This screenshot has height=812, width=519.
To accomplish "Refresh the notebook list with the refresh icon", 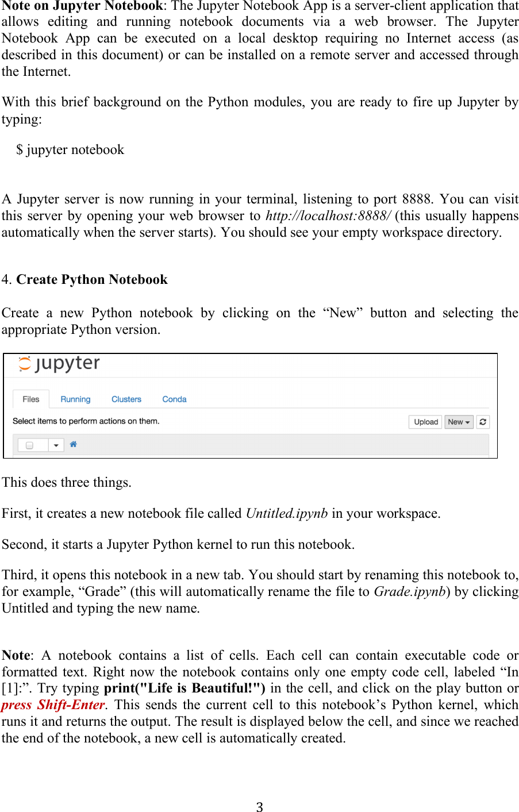I will (482, 422).
